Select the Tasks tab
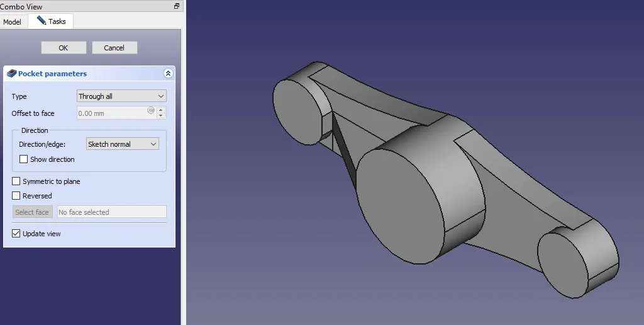644x325 pixels. [x=51, y=21]
